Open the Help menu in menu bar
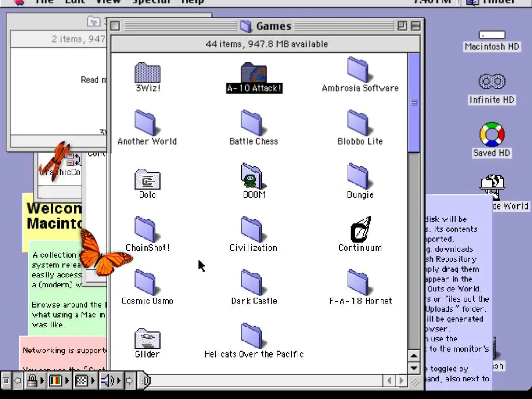 192,2
